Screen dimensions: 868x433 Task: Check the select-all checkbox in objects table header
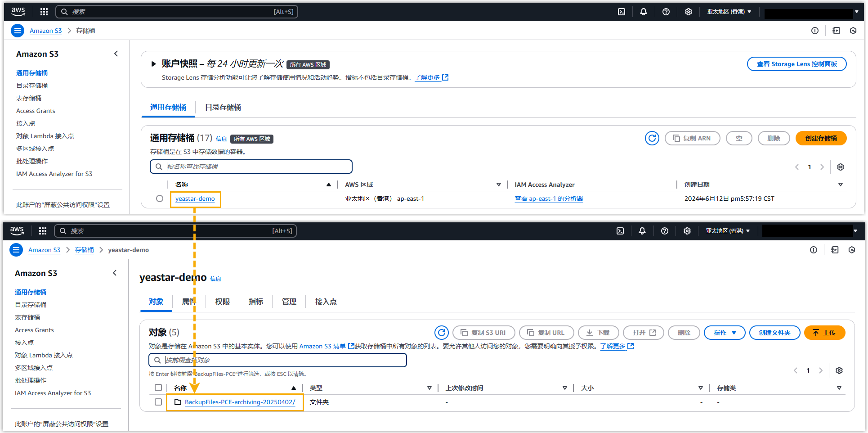[x=158, y=388]
